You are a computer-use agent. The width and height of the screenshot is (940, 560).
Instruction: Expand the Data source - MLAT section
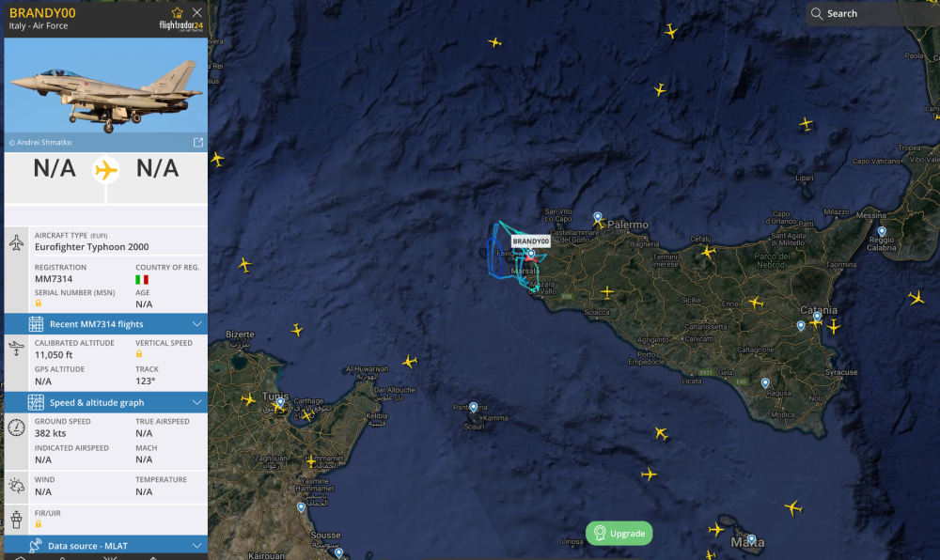[x=196, y=546]
